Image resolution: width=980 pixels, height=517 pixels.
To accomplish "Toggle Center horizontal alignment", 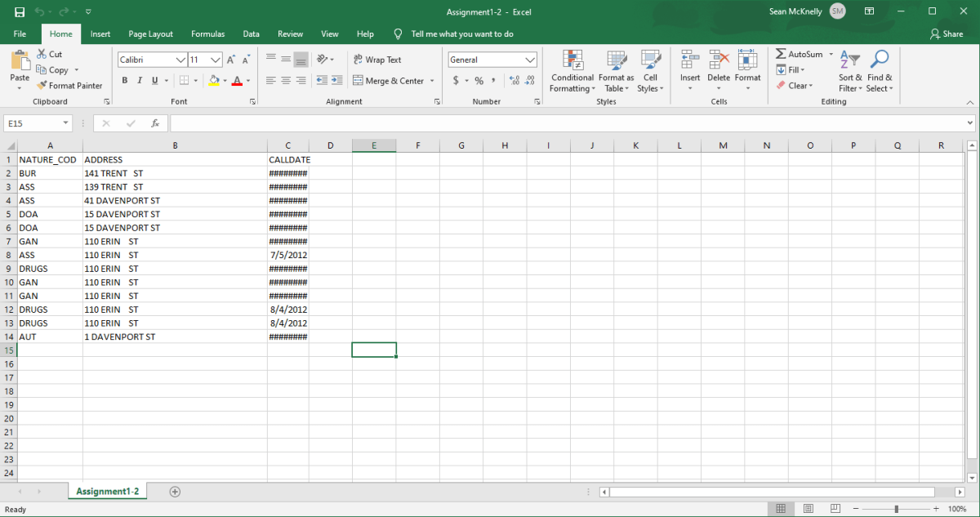I will coord(286,80).
